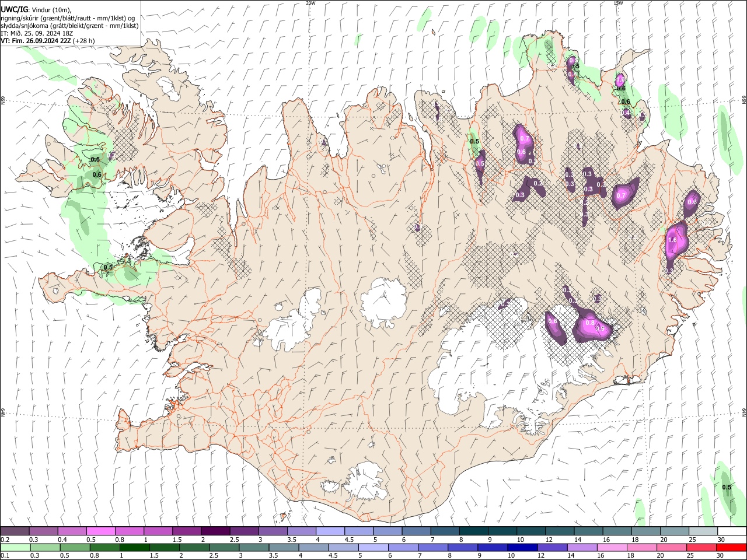The height and width of the screenshot is (560, 747).
Task: Select the 'rigning/skúrir (grænt/blátt/rautt' header line
Action: [x=67, y=17]
